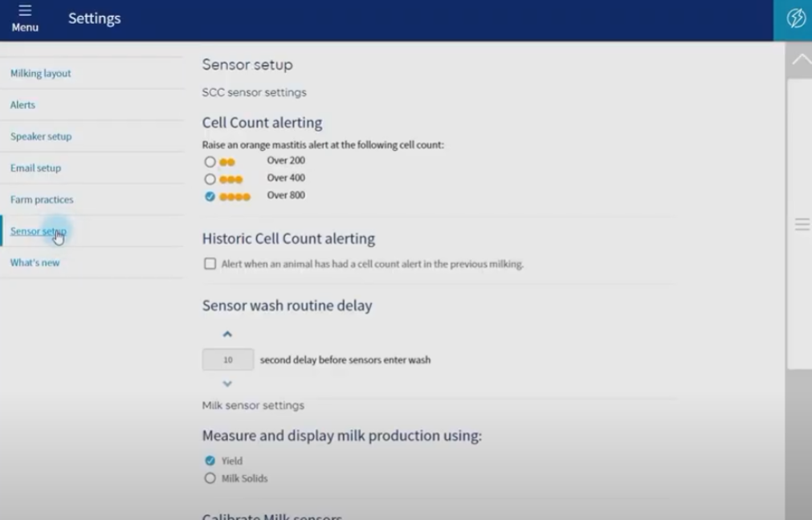Click the scroll-up chevron at top right
This screenshot has width=812, height=520.
coord(802,59)
